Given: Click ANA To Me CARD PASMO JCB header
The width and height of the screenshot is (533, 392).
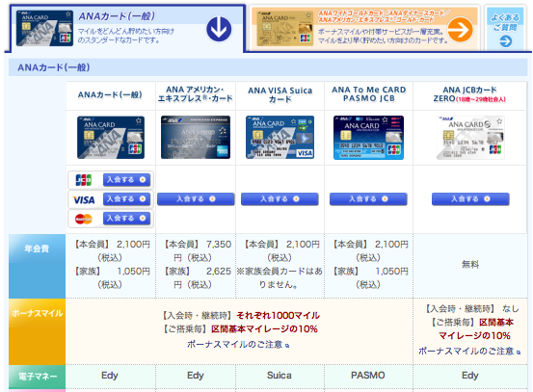Looking at the screenshot, I should point(369,94).
